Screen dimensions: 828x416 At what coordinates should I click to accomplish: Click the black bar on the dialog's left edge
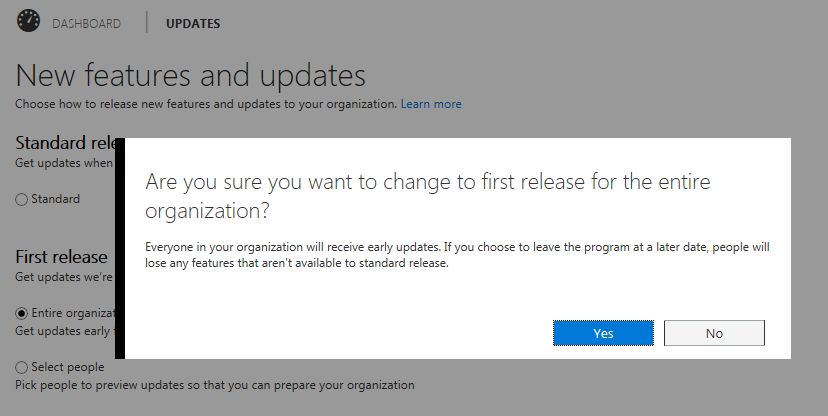point(119,248)
